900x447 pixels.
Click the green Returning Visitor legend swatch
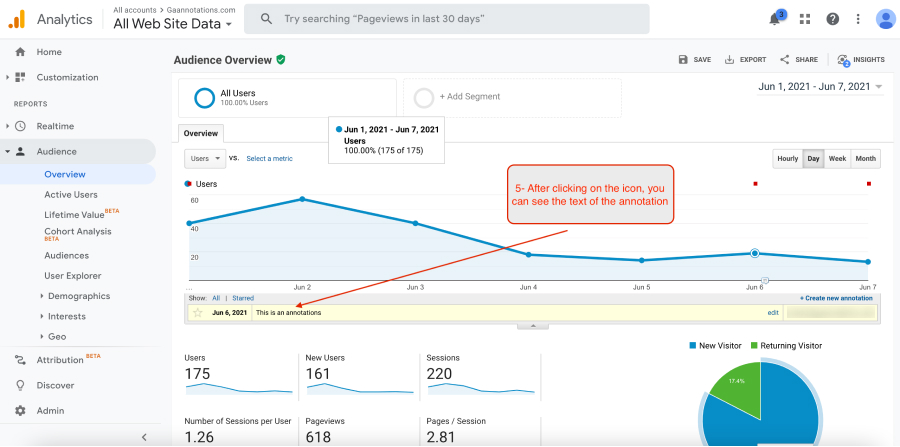coord(754,345)
